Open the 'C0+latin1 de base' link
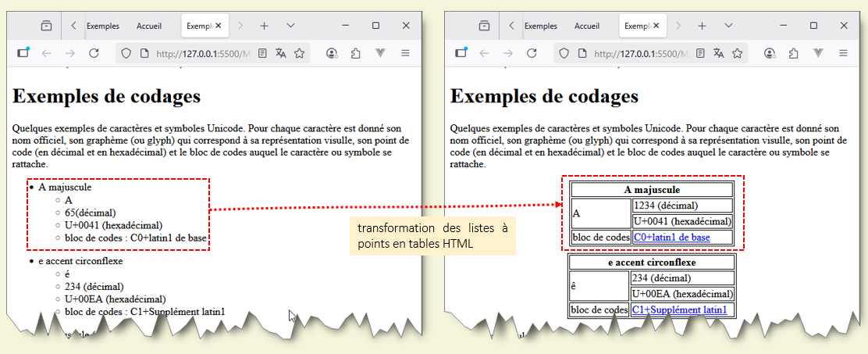The width and height of the screenshot is (868, 354). click(671, 237)
